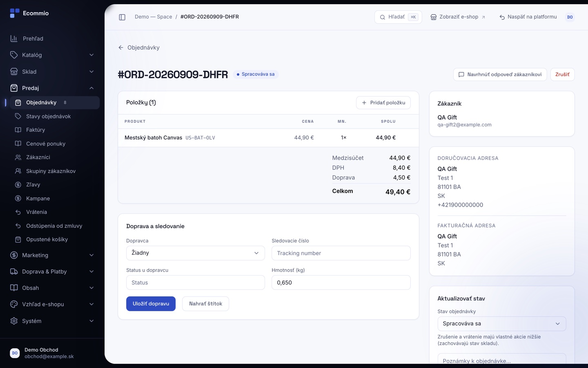Toggle the sidebar panel icon
Image resolution: width=588 pixels, height=368 pixels.
(122, 17)
